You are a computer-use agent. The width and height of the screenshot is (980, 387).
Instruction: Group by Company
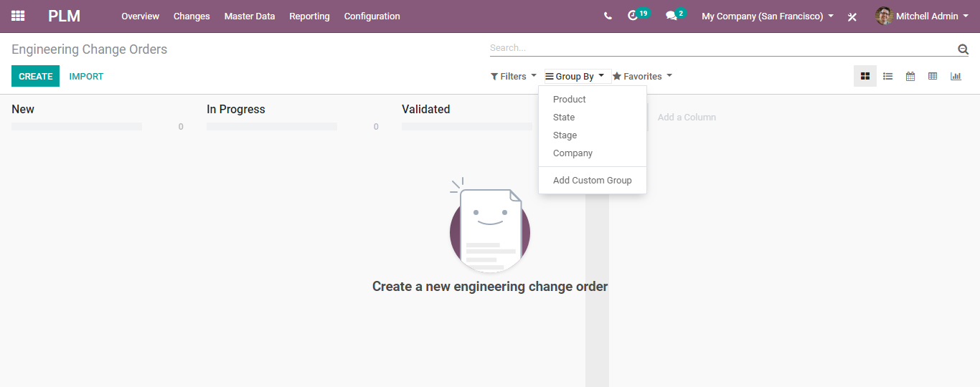pyautogui.click(x=593, y=153)
